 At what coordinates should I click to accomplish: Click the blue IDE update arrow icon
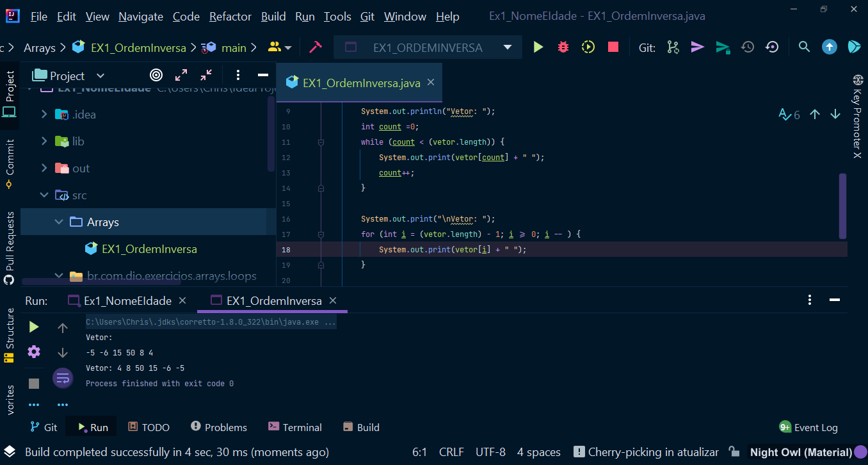click(x=830, y=47)
